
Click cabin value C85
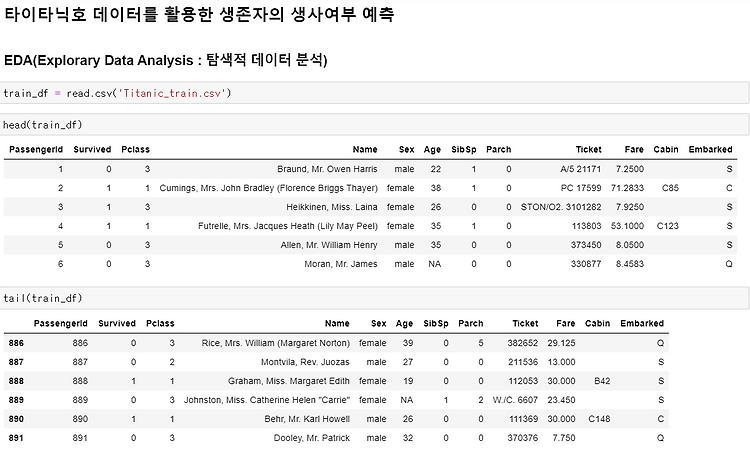tap(670, 188)
